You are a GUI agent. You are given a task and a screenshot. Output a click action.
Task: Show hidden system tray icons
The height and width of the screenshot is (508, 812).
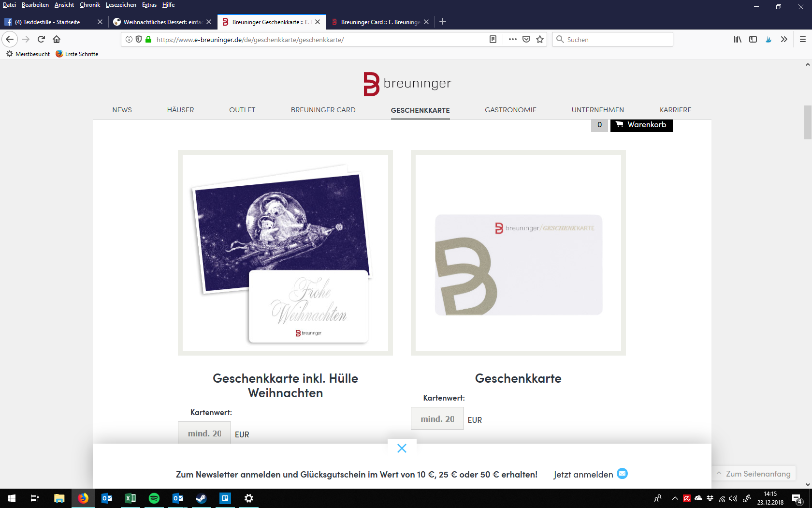tap(675, 498)
